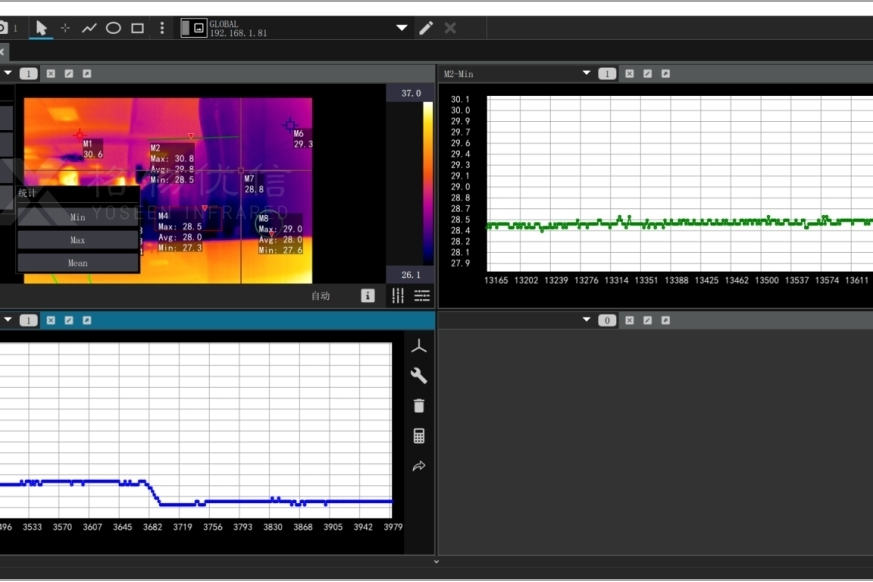Select the rectangle region tool

pyautogui.click(x=138, y=28)
